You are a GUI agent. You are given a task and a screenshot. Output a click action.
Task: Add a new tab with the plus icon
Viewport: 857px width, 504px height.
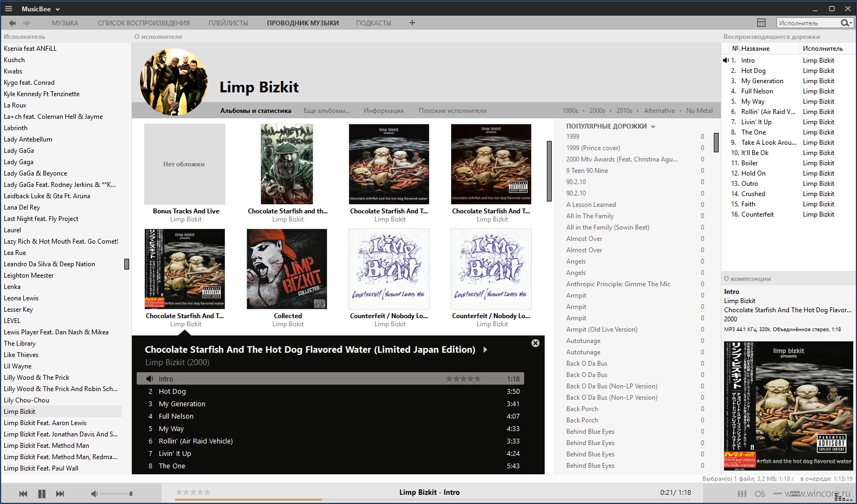point(412,23)
